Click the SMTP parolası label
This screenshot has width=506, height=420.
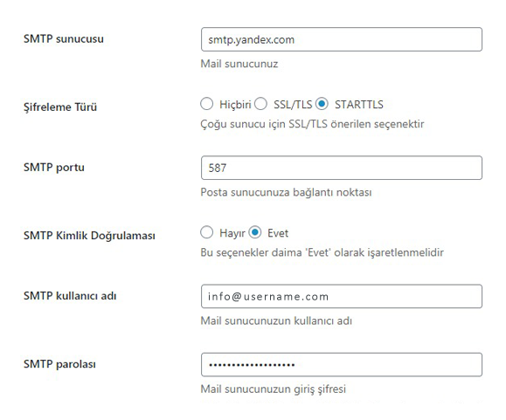[x=59, y=364]
